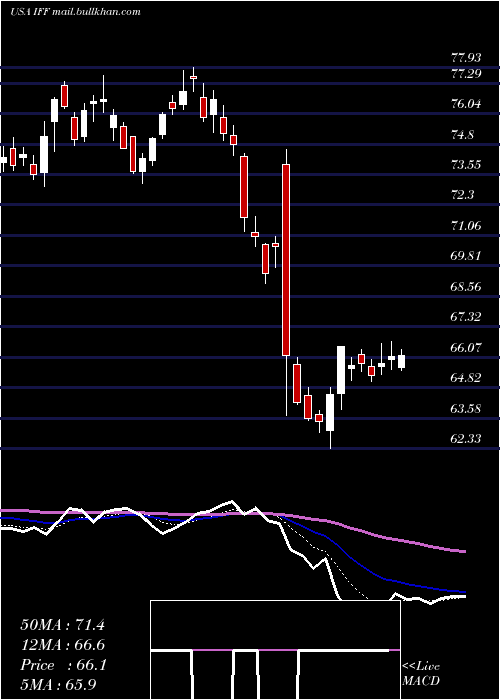Click the large white candle rising to 66.07
This screenshot has width=500, height=700.
(x=341, y=370)
